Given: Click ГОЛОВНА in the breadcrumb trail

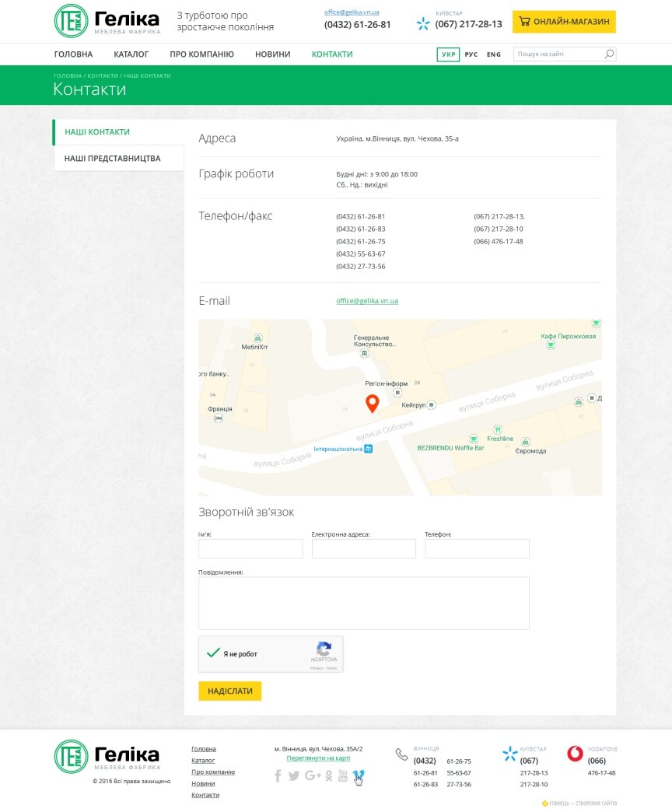Looking at the screenshot, I should (x=68, y=75).
